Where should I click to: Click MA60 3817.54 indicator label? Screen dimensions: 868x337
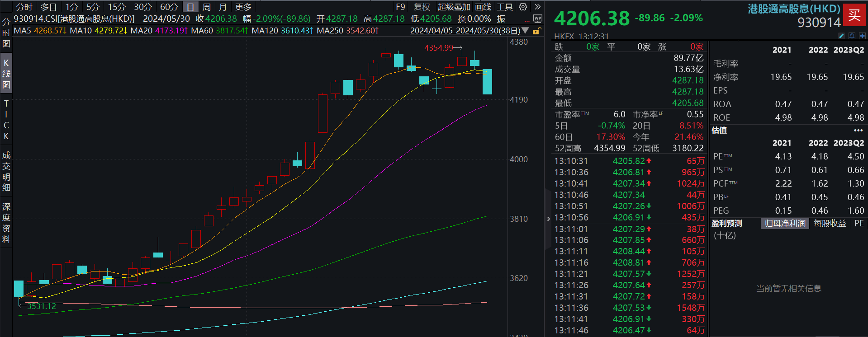point(220,31)
